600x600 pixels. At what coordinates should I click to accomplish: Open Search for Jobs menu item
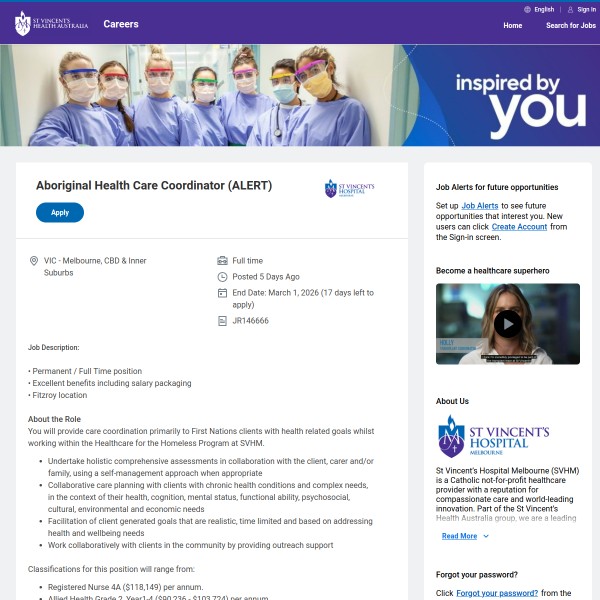tap(570, 25)
